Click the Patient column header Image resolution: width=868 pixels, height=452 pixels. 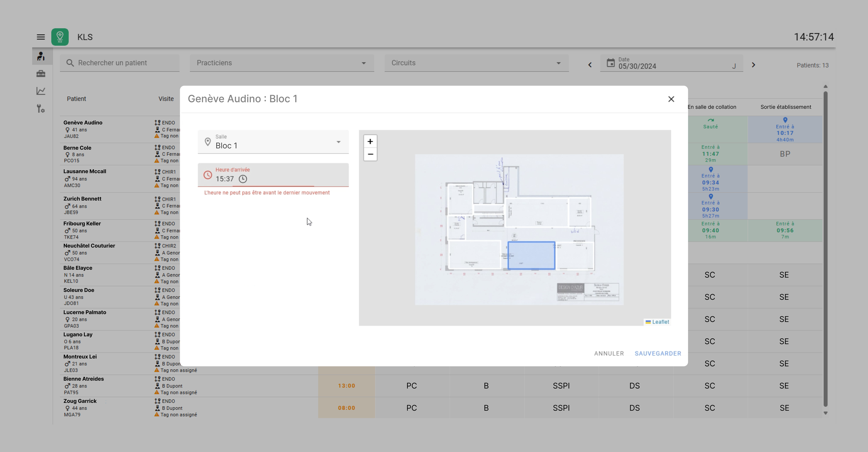pyautogui.click(x=76, y=99)
